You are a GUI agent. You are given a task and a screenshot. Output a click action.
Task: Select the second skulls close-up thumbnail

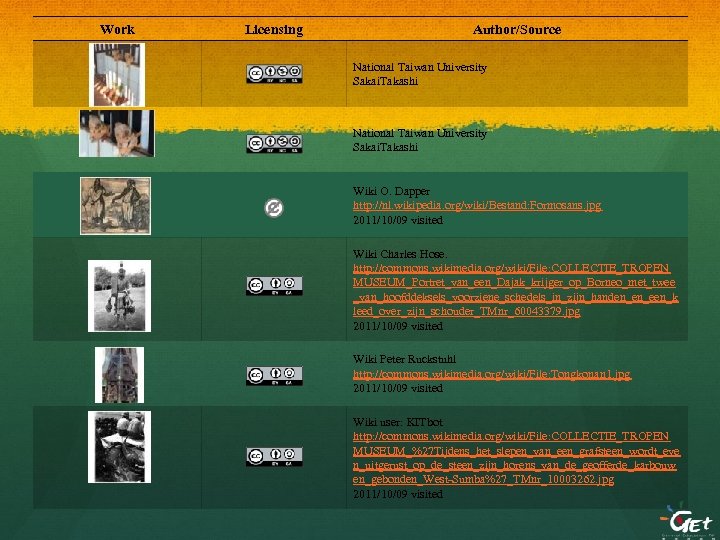tap(117, 133)
